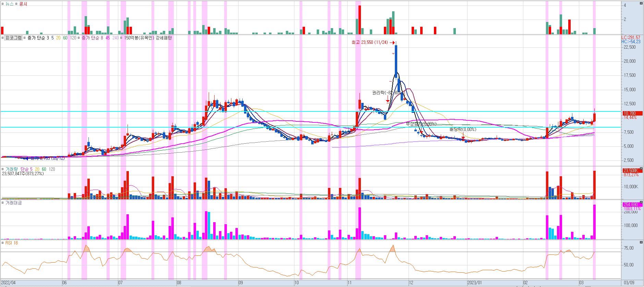
Task: Click the 배당락(0.00%) event annotation
Action: 463,129
